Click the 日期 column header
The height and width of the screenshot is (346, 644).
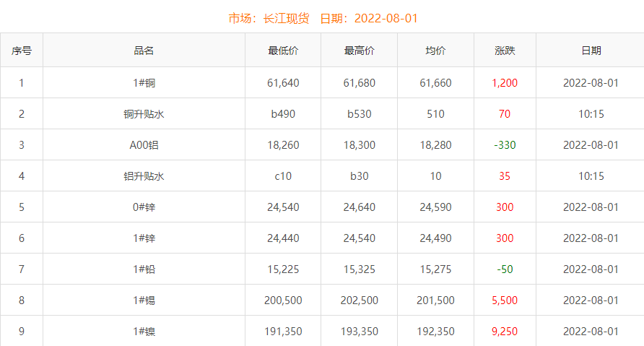pos(591,51)
